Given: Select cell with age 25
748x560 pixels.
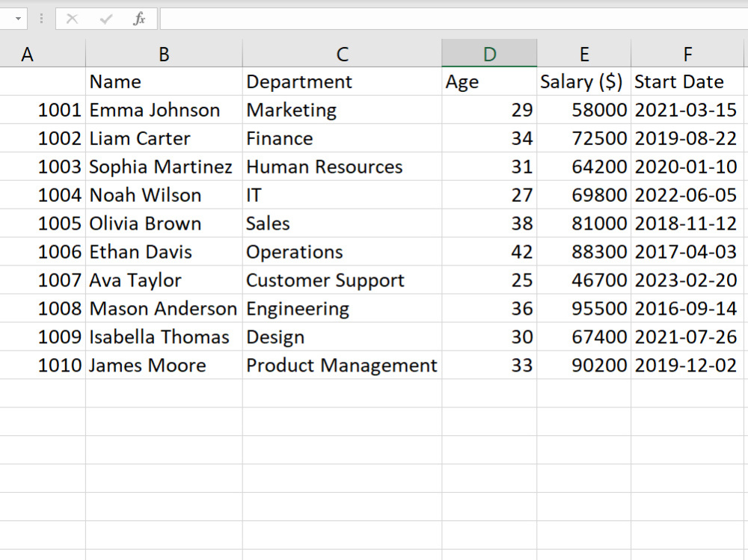Looking at the screenshot, I should click(489, 280).
